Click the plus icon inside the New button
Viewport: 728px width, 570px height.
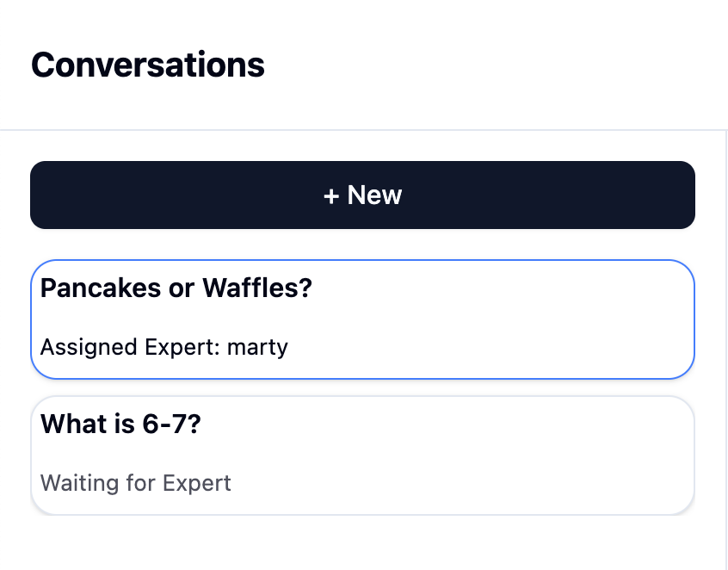click(x=331, y=195)
